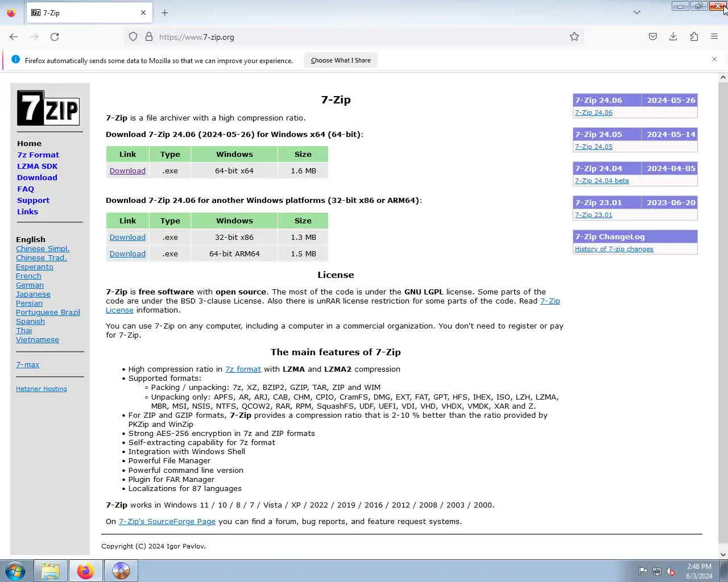The height and width of the screenshot is (582, 728).
Task: Open the Windows Start button
Action: tap(15, 571)
